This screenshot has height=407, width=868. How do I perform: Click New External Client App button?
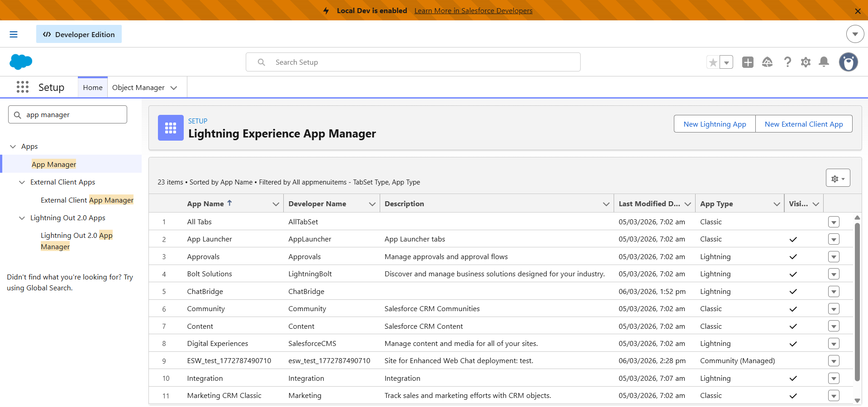(804, 124)
